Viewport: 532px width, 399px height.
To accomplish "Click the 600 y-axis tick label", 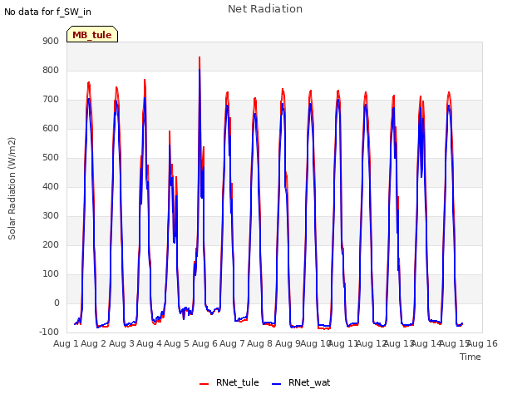I will [x=51, y=129].
